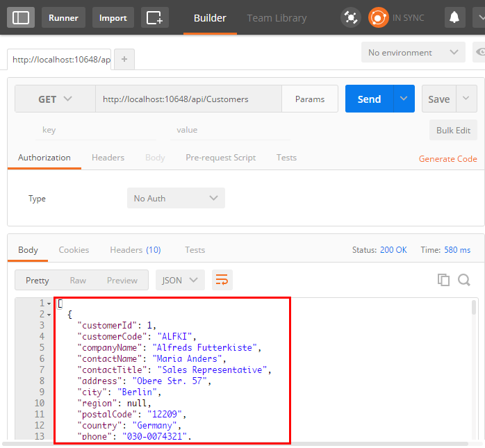Click the orange IN SYNC status icon

[378, 17]
